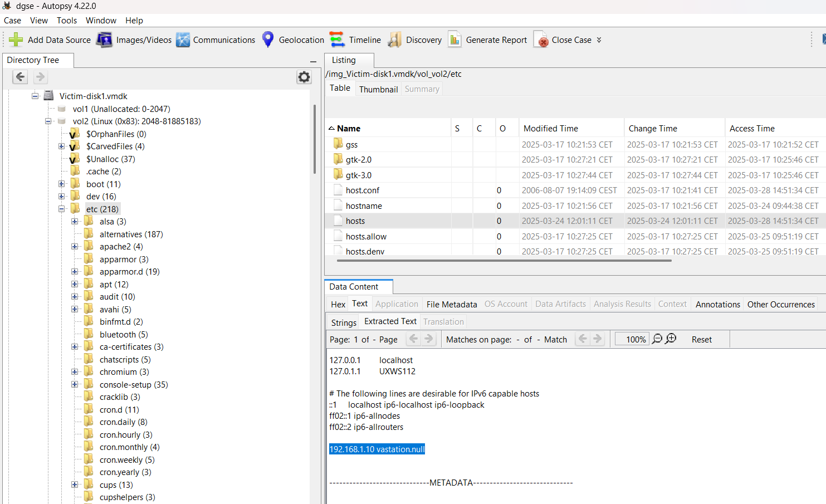Open the Annotations tab
This screenshot has height=504, width=826.
(718, 304)
